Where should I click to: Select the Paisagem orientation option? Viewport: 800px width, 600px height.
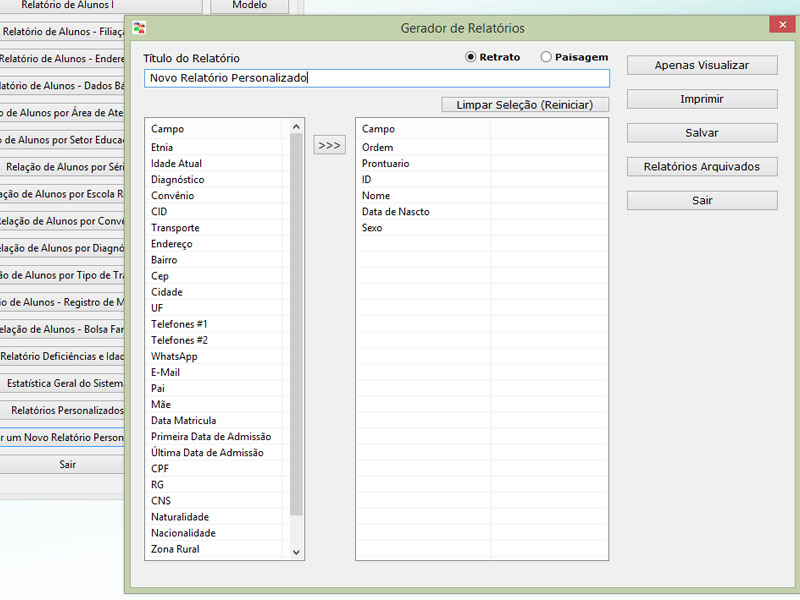pyautogui.click(x=546, y=57)
